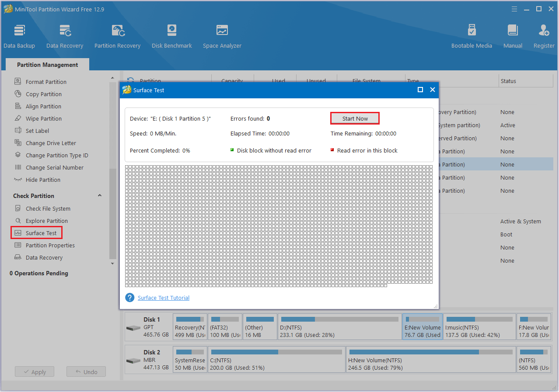The image size is (559, 392).
Task: Maximize the Surface Test dialog
Action: click(420, 90)
